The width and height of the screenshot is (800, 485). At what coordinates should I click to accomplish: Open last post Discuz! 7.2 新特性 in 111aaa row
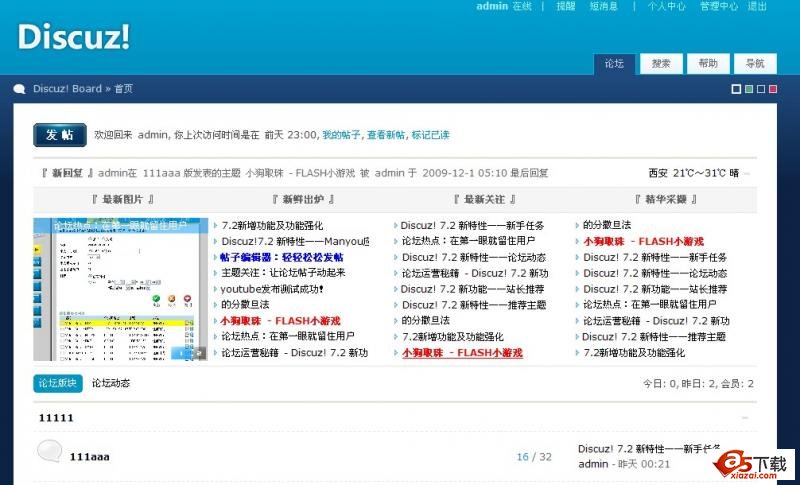click(649, 449)
